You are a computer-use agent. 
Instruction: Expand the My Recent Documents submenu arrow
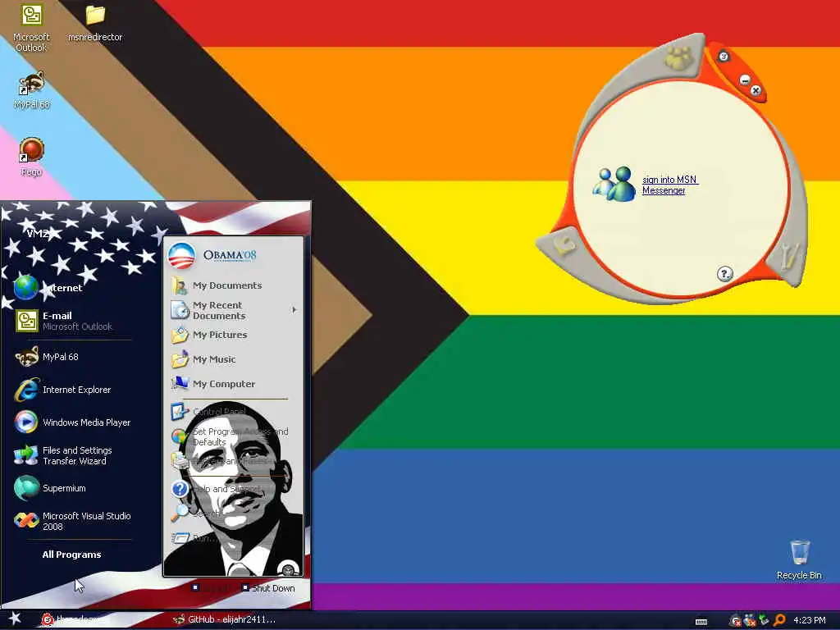click(294, 309)
